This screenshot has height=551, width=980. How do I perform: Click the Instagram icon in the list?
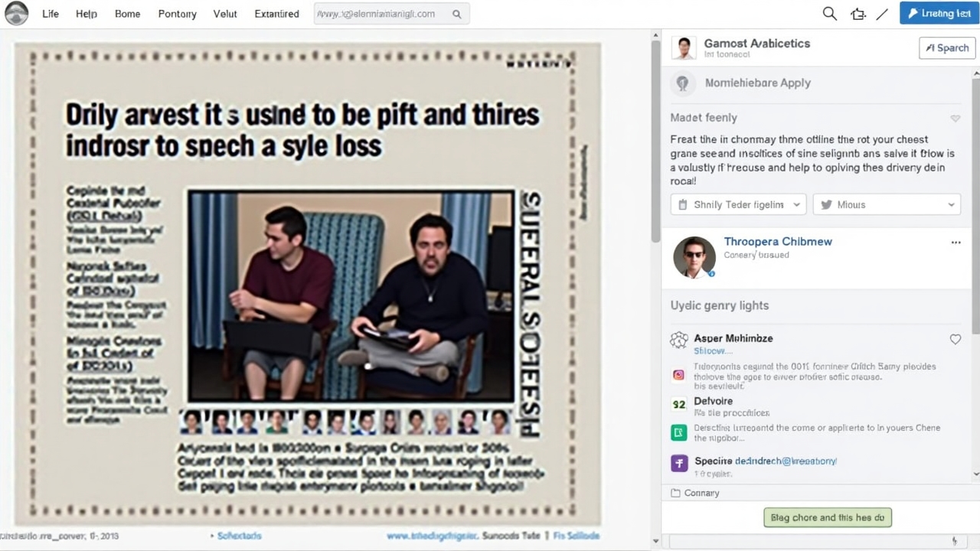pos(678,375)
